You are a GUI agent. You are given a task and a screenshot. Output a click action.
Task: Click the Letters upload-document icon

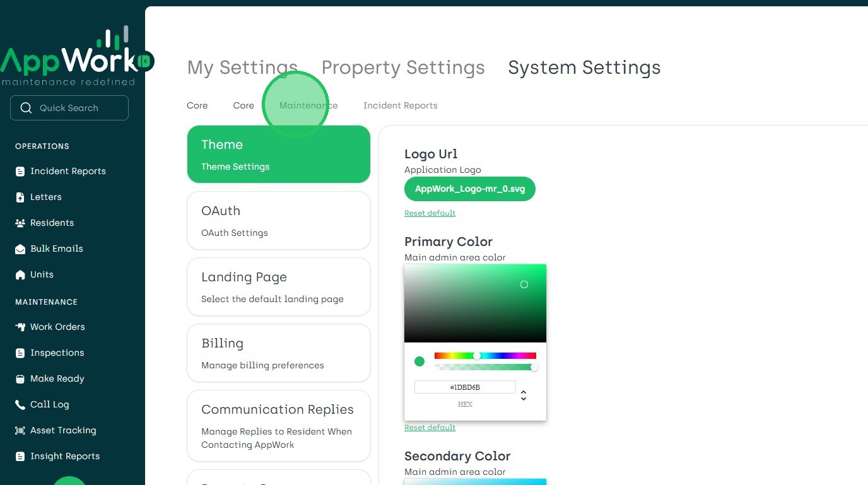coord(20,197)
